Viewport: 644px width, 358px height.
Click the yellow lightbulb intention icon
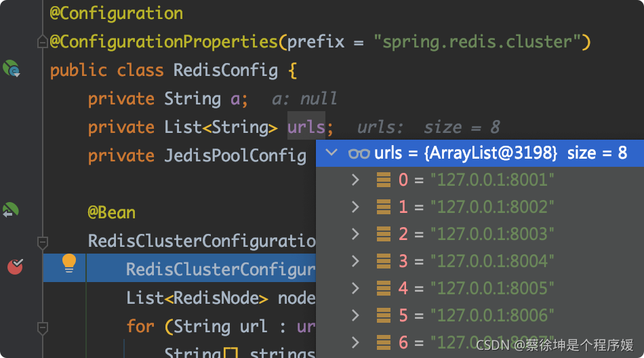click(x=69, y=264)
